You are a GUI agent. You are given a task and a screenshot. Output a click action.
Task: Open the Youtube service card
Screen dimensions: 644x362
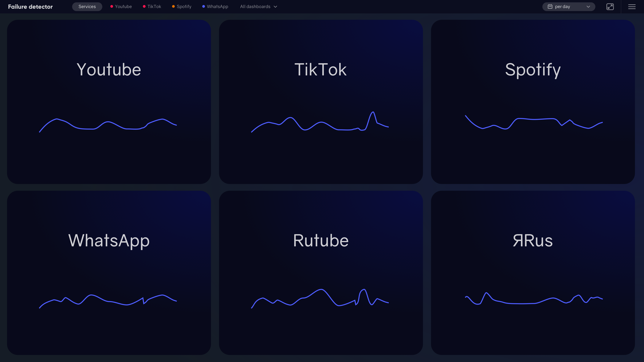click(x=109, y=102)
